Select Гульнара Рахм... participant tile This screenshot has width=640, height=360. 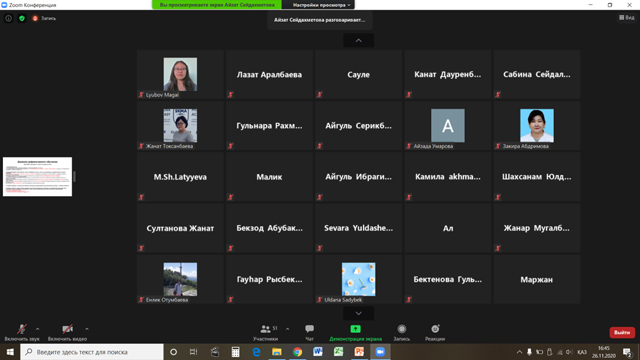269,126
